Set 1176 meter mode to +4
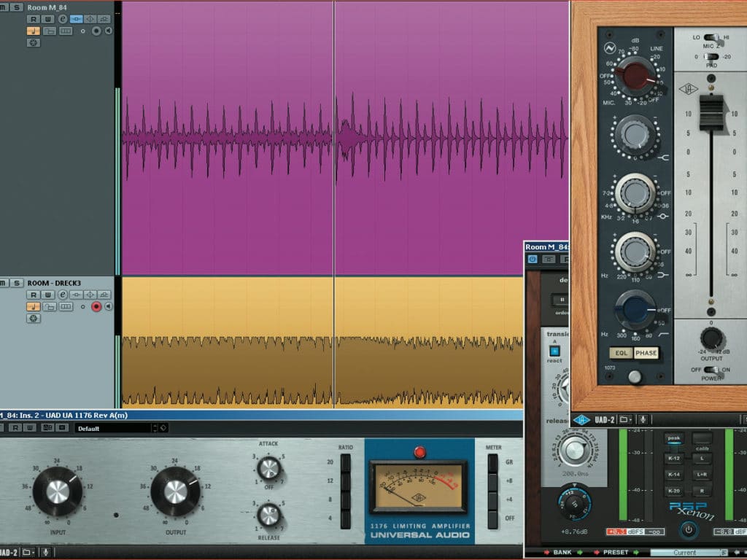 (x=492, y=499)
